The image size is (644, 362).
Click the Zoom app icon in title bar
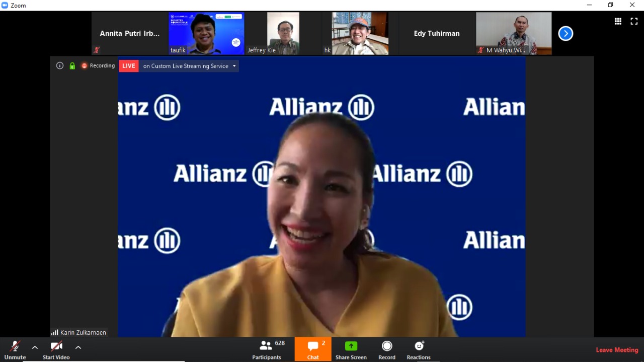coord(5,5)
